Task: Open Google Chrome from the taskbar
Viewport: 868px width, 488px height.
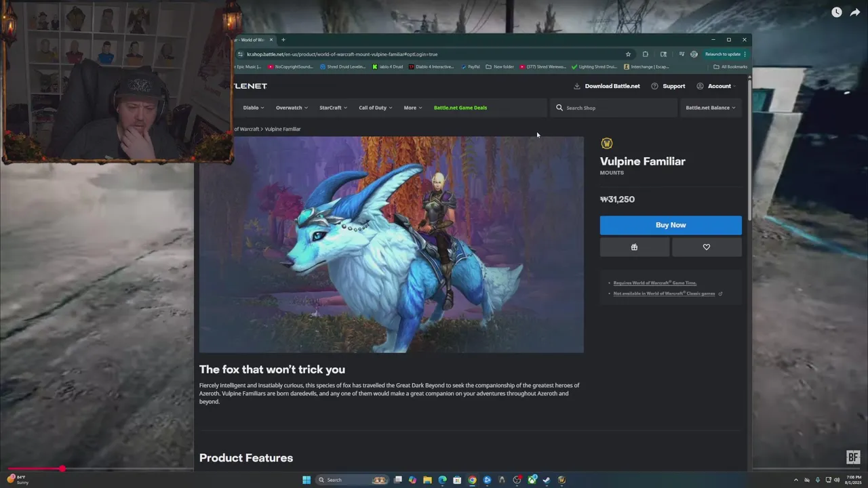Action: pyautogui.click(x=472, y=480)
